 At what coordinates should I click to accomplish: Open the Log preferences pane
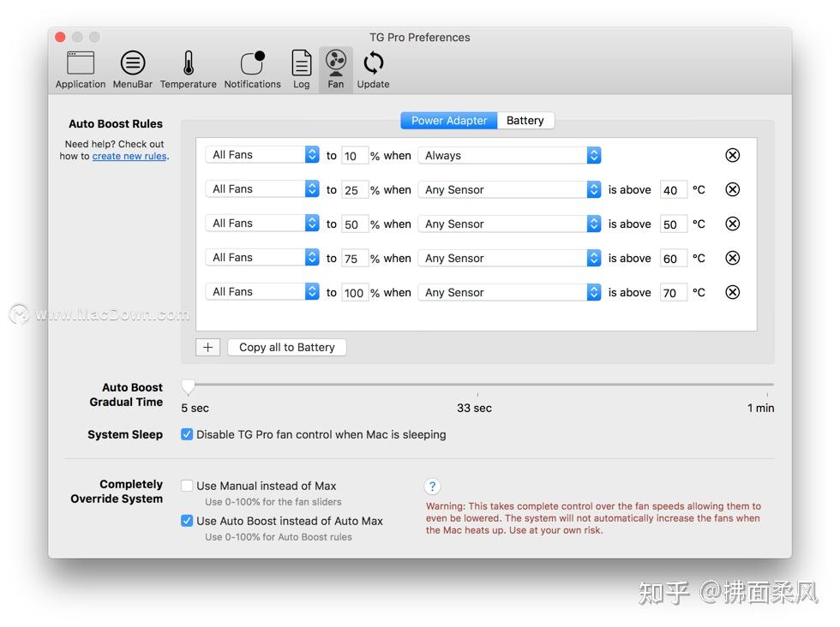click(301, 70)
